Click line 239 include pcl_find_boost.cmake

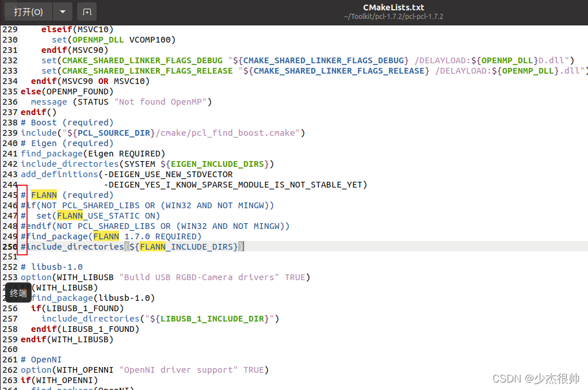click(x=163, y=133)
